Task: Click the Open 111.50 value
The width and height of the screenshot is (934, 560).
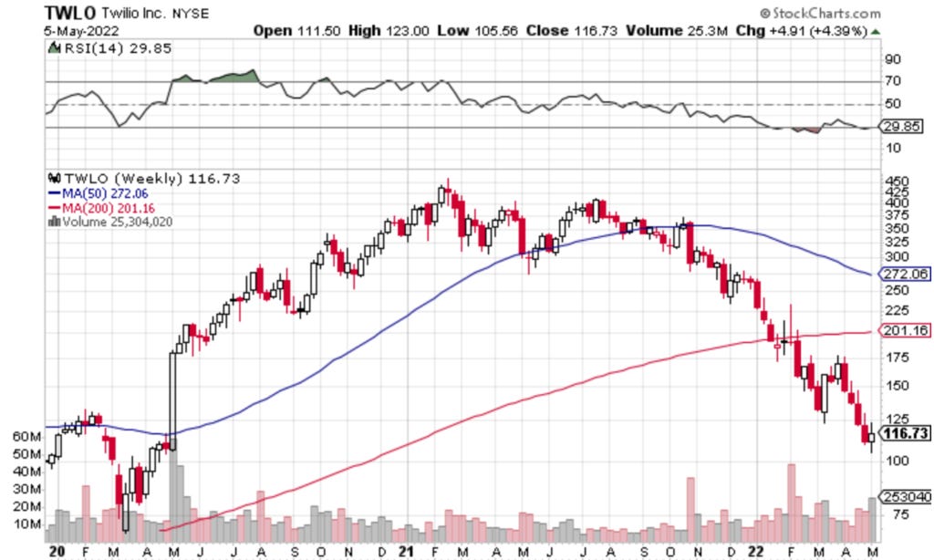Action: pos(296,30)
